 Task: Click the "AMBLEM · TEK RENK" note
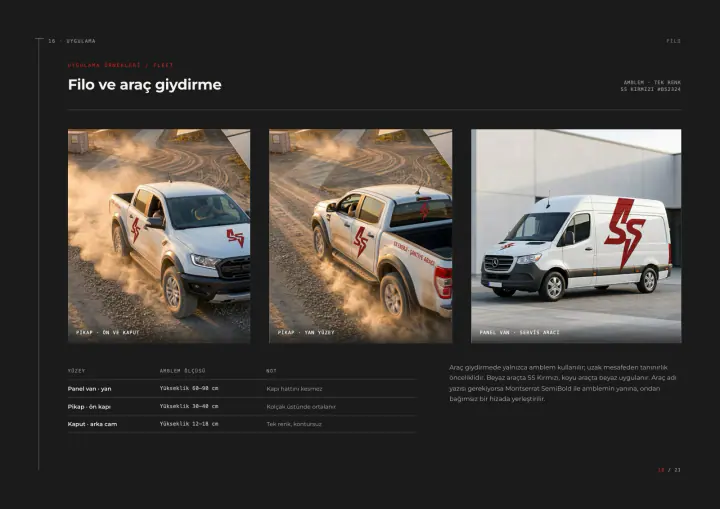coord(652,83)
